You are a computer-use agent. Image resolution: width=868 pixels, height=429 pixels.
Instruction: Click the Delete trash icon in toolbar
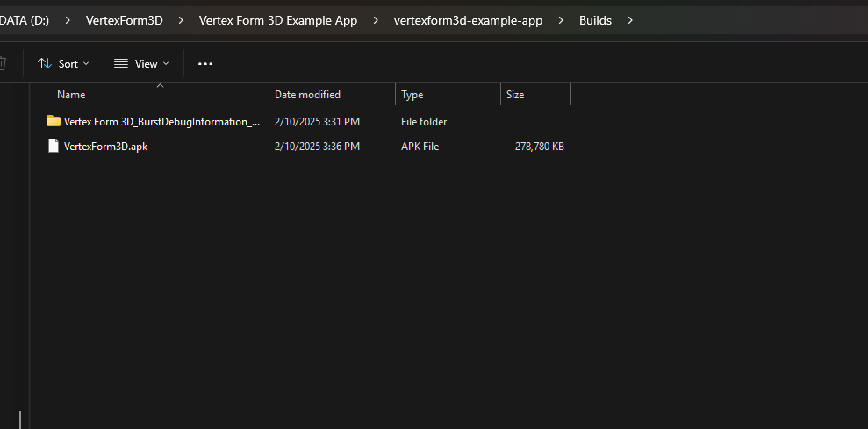click(x=3, y=64)
